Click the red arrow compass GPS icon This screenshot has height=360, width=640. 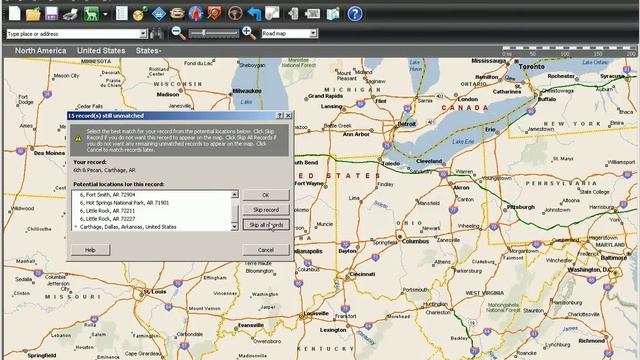tap(196, 14)
